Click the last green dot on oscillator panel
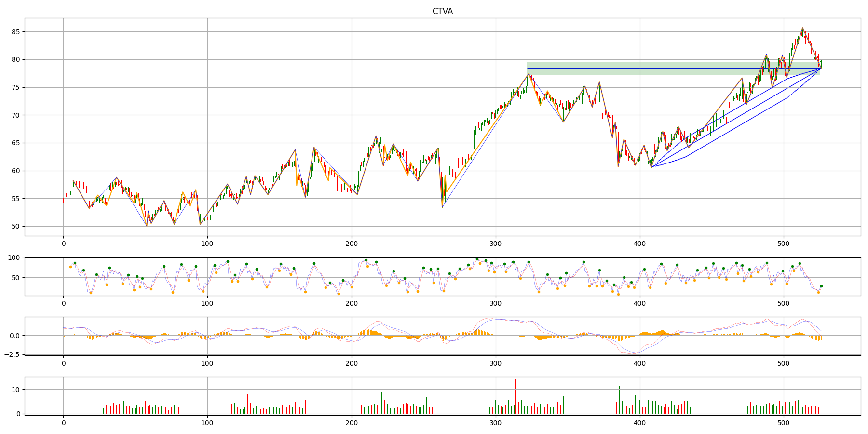The image size is (868, 434). point(821,286)
